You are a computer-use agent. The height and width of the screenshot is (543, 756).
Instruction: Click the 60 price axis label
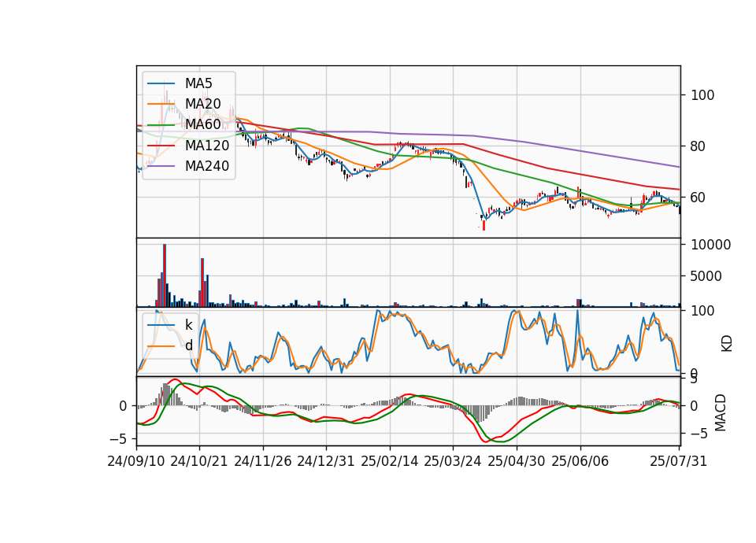click(699, 197)
